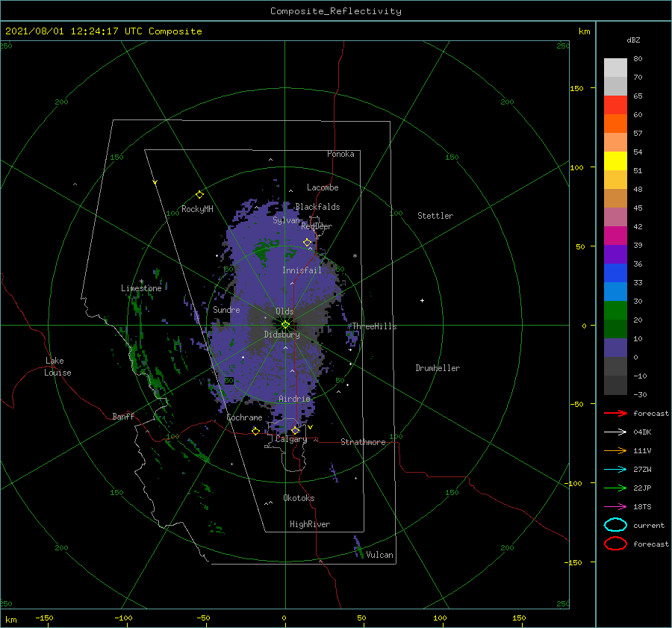
Task: Select the yellow diamond marker above Calgary
Action: 295,430
